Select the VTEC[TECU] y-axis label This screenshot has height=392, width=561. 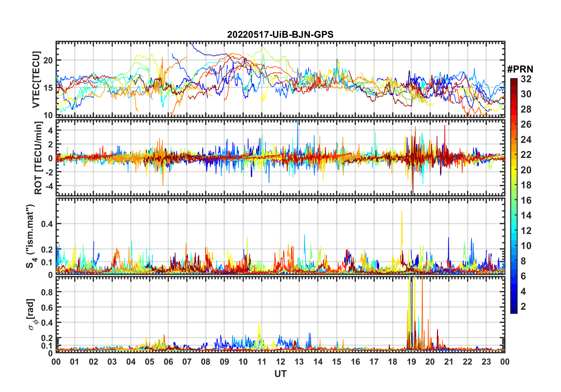pyautogui.click(x=36, y=80)
